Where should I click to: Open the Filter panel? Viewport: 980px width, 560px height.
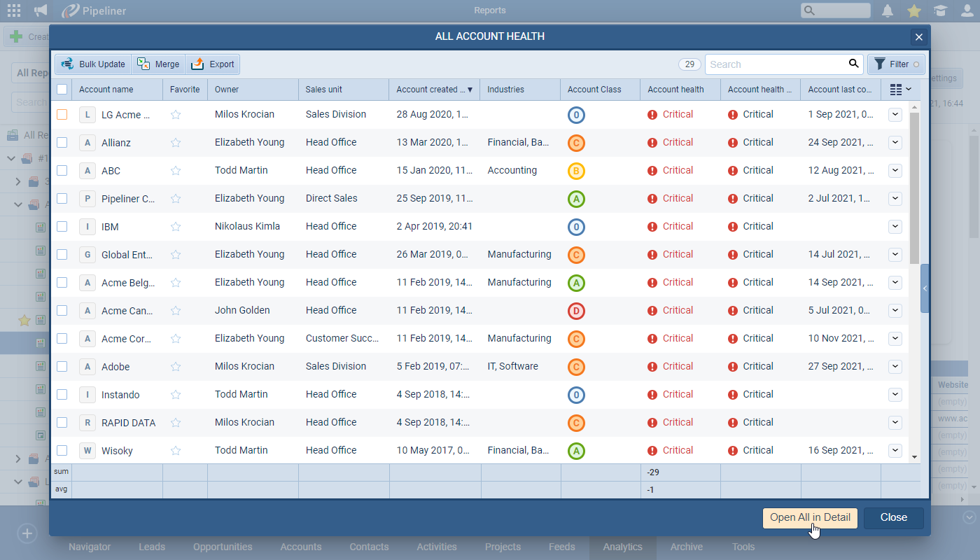point(896,64)
